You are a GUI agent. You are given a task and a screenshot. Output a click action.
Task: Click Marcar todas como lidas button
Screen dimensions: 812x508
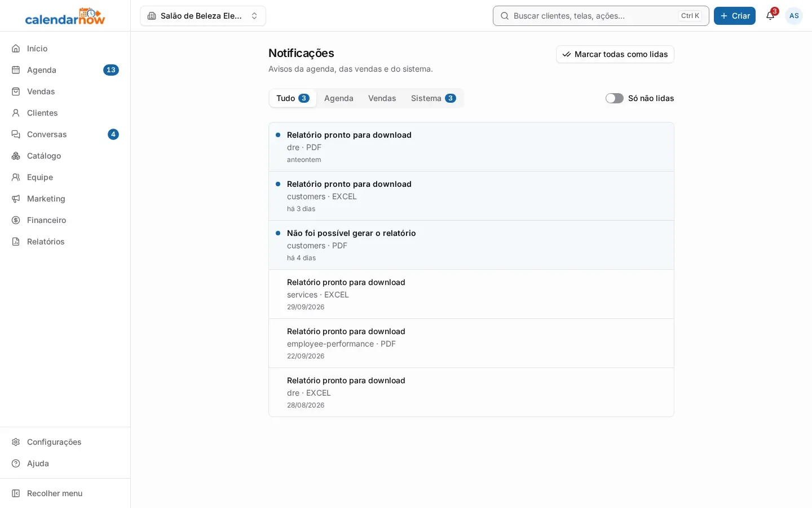(x=615, y=54)
